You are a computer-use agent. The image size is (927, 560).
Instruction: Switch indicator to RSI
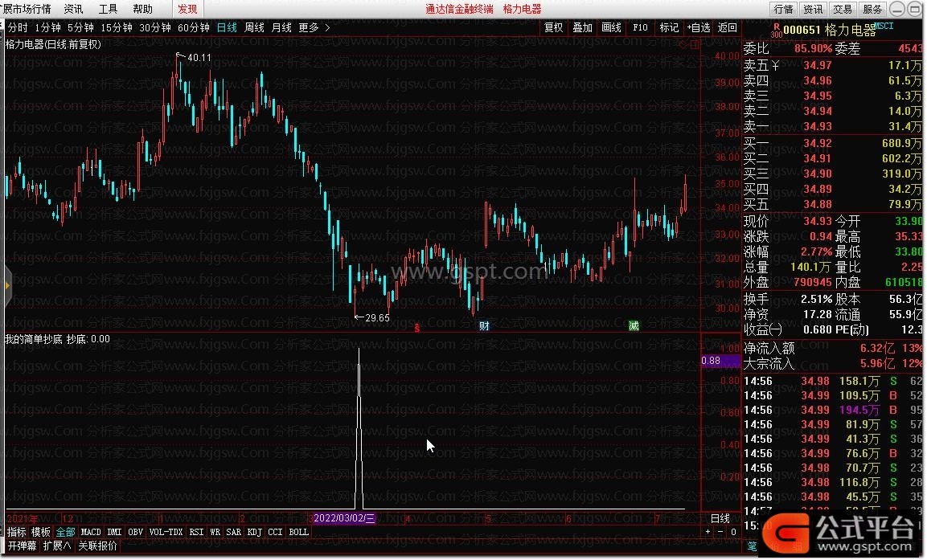(x=196, y=532)
